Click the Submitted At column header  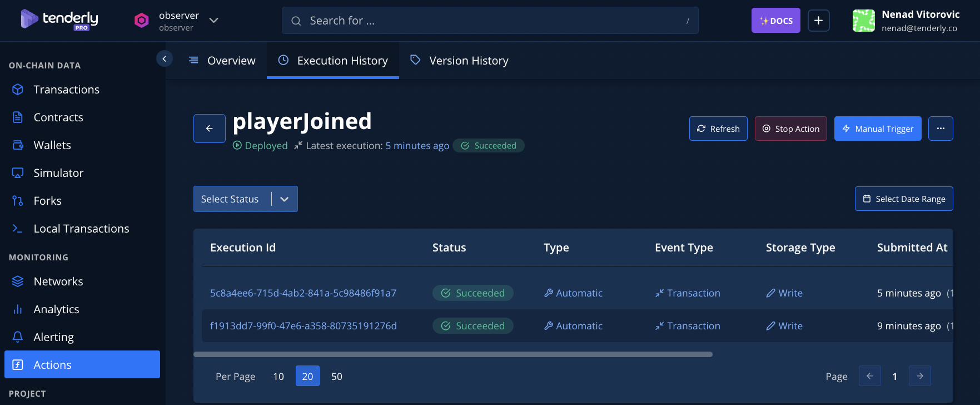[912, 248]
